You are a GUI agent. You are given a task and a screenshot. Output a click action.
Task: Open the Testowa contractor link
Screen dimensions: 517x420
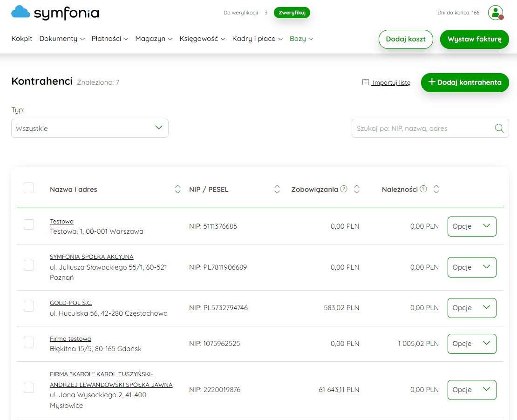tap(61, 222)
